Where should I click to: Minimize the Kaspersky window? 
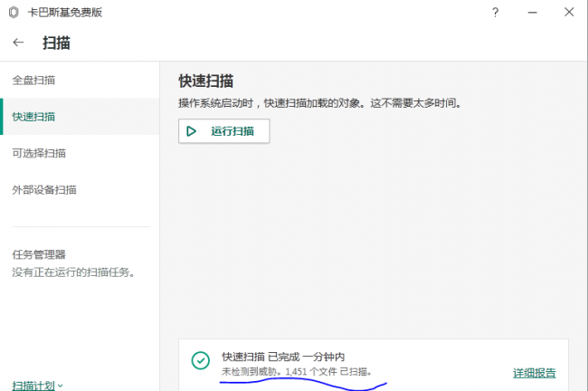pos(533,13)
